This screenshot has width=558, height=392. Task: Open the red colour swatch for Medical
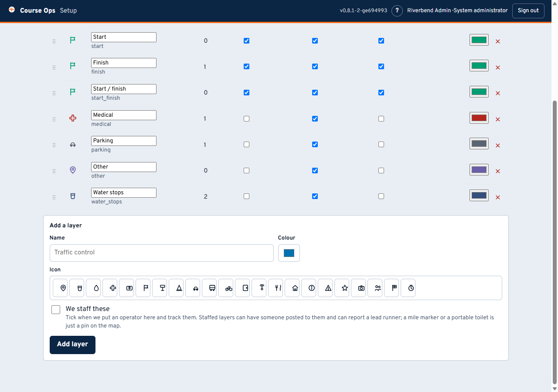pos(479,118)
